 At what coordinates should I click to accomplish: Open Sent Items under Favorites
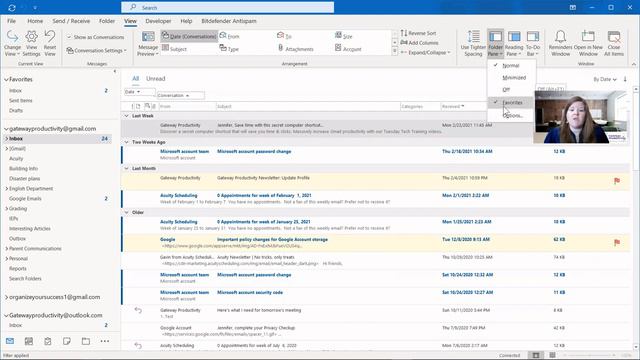pos(20,100)
